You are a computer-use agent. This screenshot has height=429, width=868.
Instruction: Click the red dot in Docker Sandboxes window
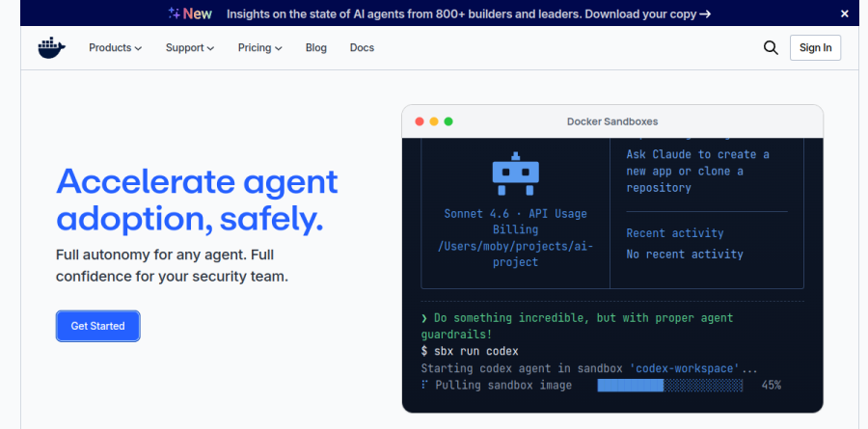coord(420,121)
